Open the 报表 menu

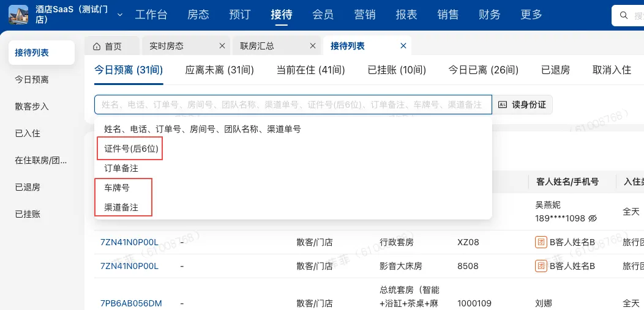(x=406, y=15)
